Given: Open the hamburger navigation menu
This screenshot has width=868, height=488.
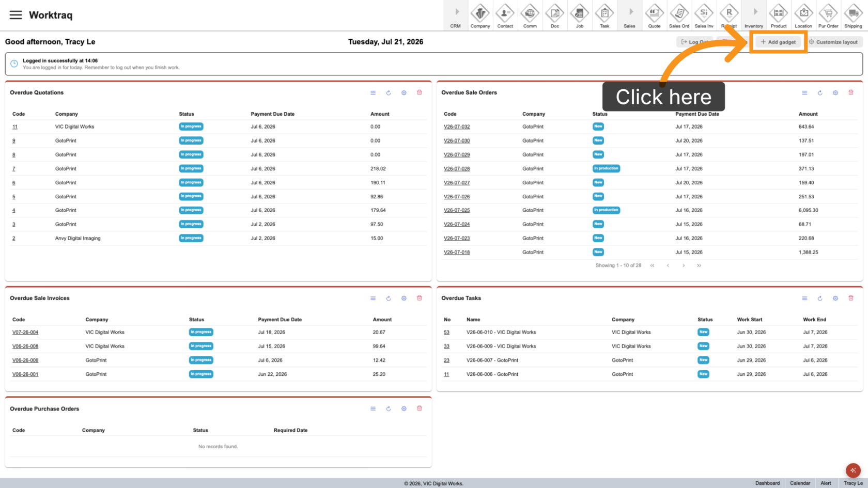Looking at the screenshot, I should pos(16,15).
